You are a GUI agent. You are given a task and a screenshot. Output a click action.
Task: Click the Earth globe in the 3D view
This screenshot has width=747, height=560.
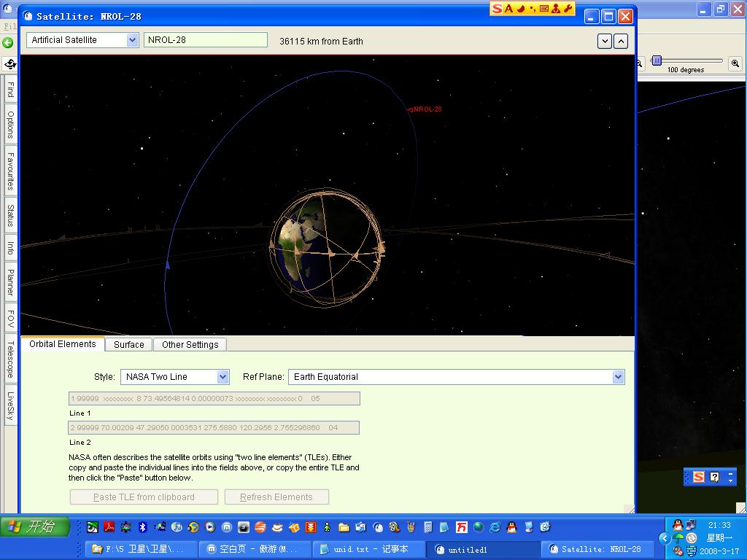[328, 248]
